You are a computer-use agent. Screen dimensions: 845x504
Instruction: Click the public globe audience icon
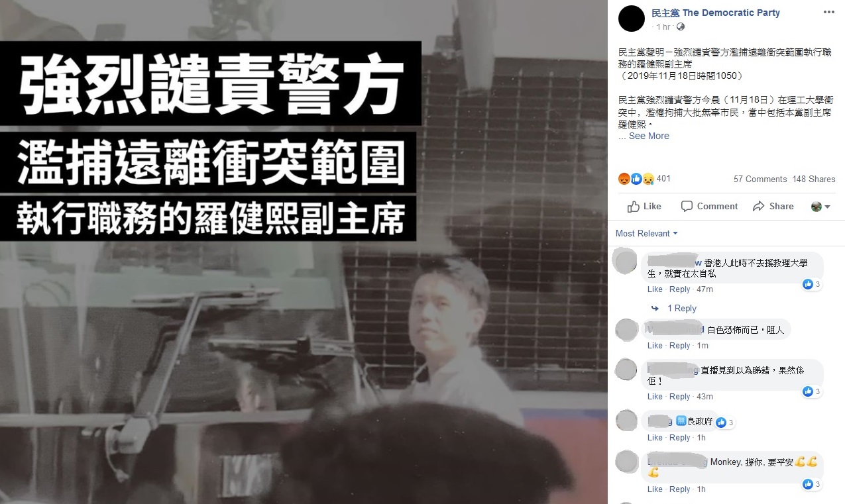point(680,27)
